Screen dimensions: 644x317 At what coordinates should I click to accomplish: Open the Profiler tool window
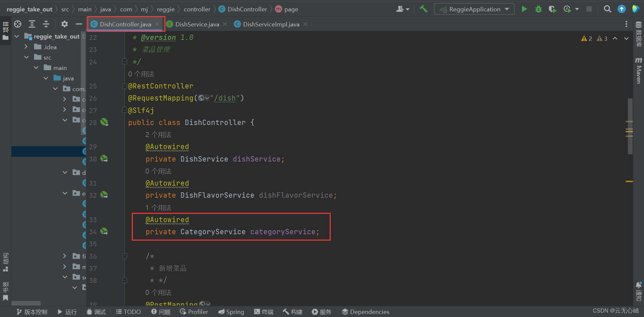[x=194, y=312]
